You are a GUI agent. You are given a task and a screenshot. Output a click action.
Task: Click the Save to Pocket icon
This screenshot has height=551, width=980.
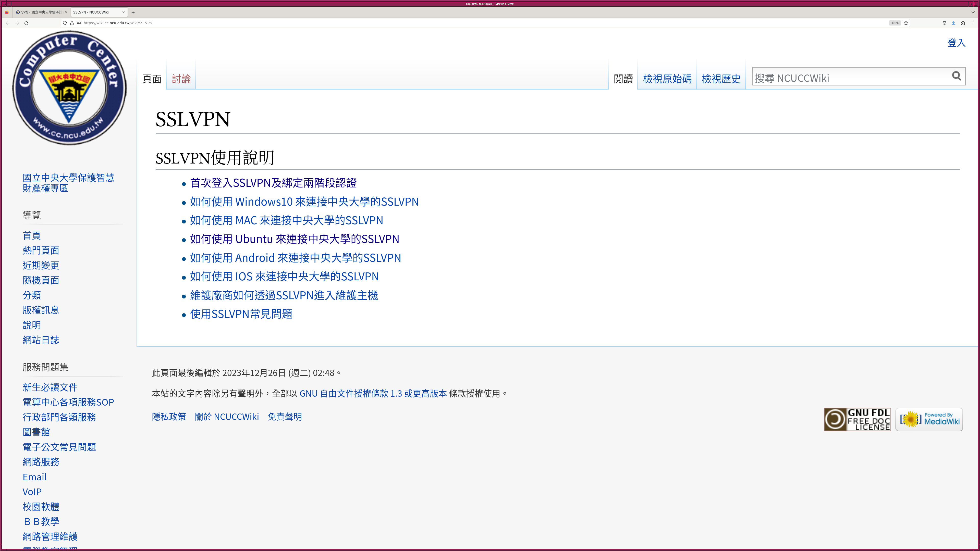(x=944, y=23)
